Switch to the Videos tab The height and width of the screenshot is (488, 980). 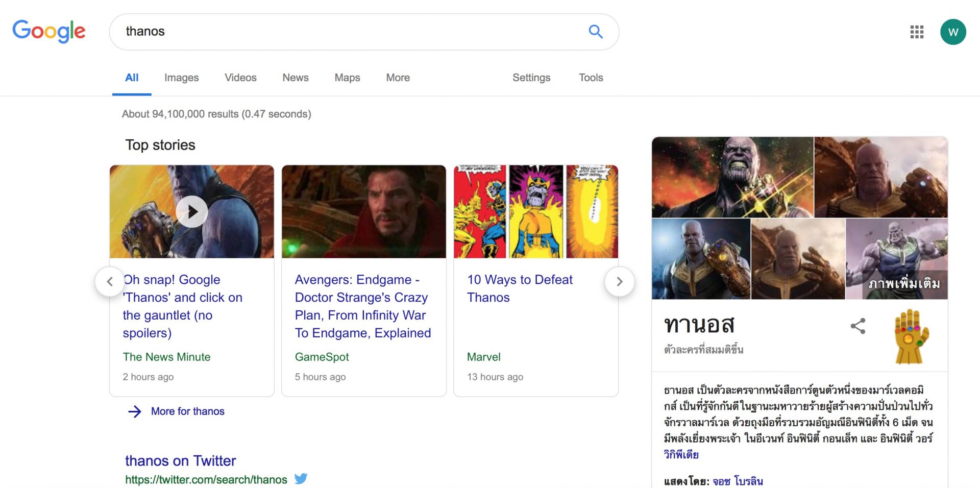[240, 78]
